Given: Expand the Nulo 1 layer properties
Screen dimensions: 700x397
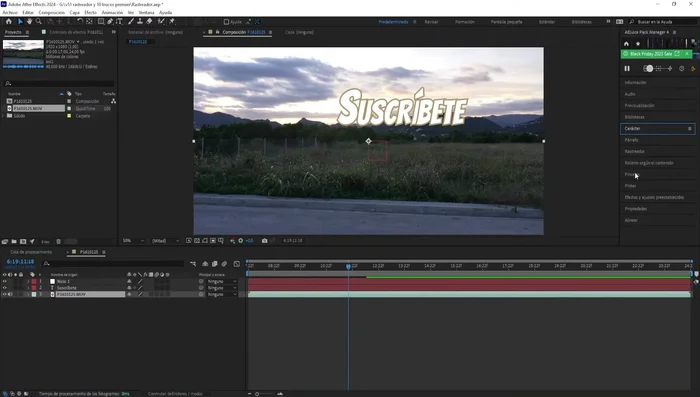Looking at the screenshot, I should [28, 282].
